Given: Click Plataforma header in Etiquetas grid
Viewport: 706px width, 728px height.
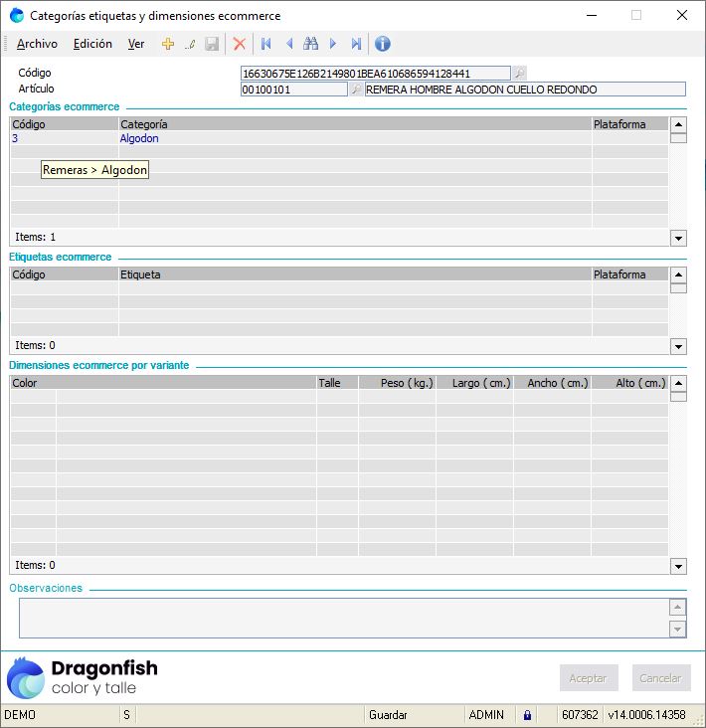Looking at the screenshot, I should [x=629, y=274].
